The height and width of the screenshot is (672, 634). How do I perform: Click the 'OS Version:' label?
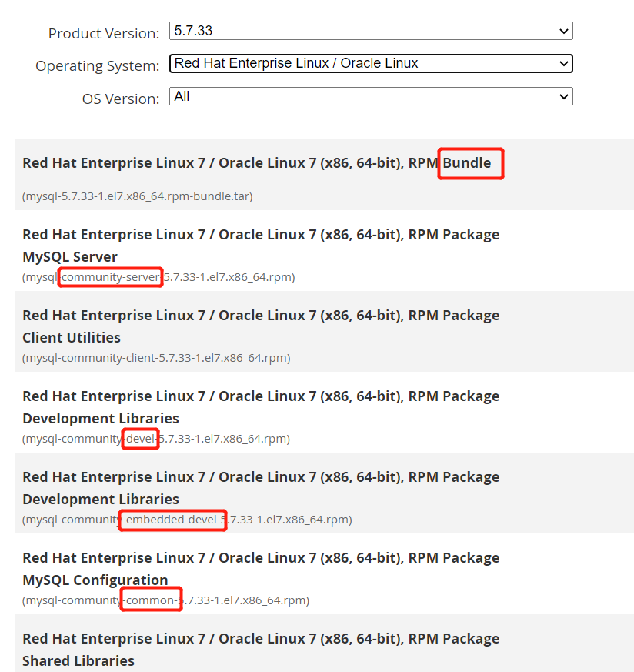point(120,99)
